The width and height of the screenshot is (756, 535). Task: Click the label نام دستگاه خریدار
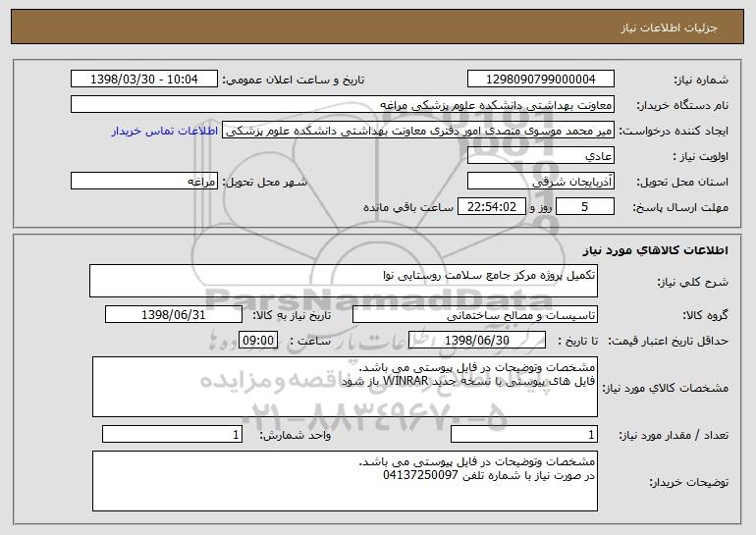pyautogui.click(x=682, y=105)
